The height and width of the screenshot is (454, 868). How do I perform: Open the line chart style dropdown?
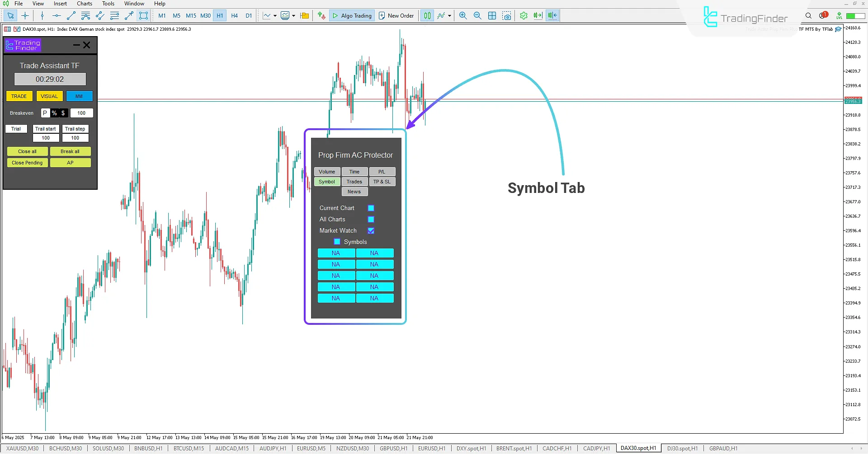275,15
